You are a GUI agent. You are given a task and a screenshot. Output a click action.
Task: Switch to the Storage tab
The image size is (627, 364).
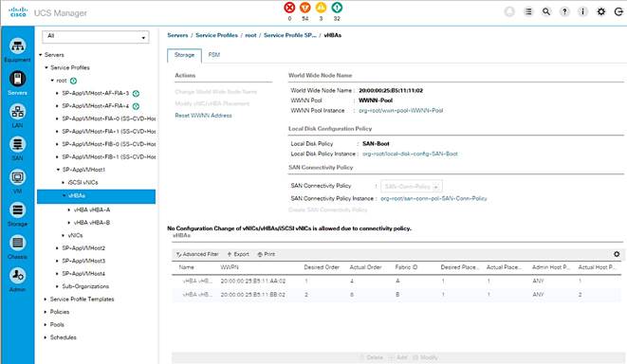click(184, 55)
